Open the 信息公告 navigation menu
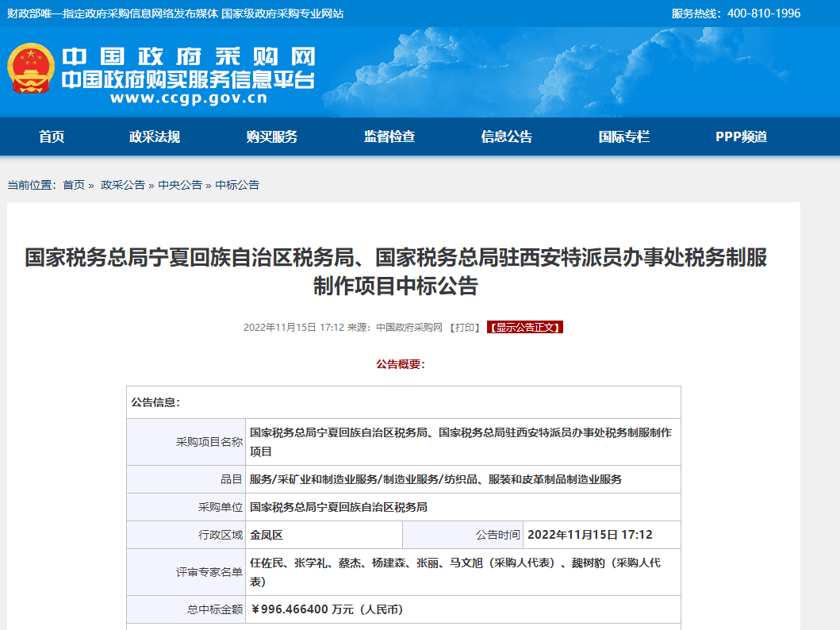This screenshot has height=630, width=840. pos(505,136)
